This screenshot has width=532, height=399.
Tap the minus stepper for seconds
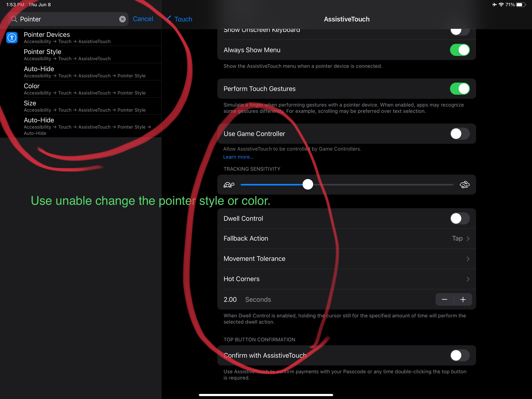[444, 299]
